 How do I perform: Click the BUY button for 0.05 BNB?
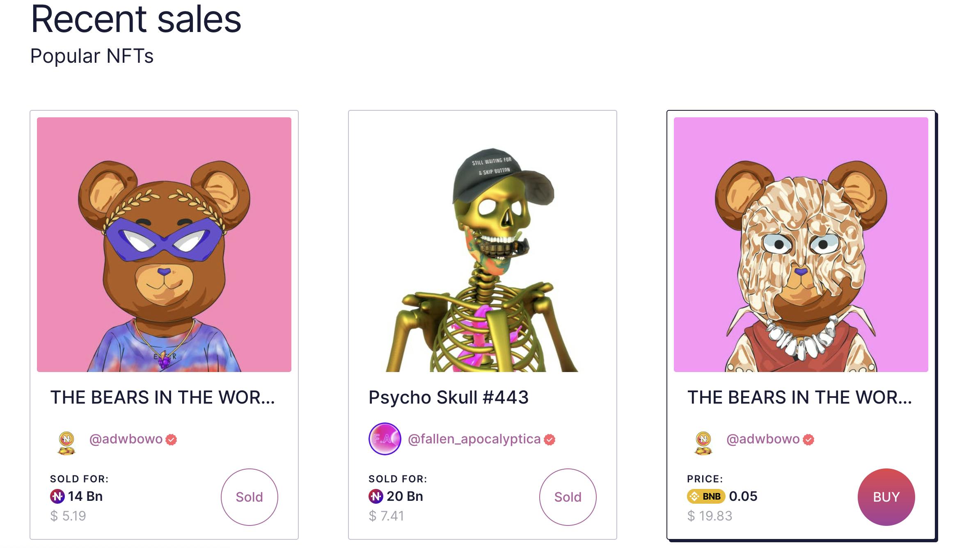(x=886, y=497)
